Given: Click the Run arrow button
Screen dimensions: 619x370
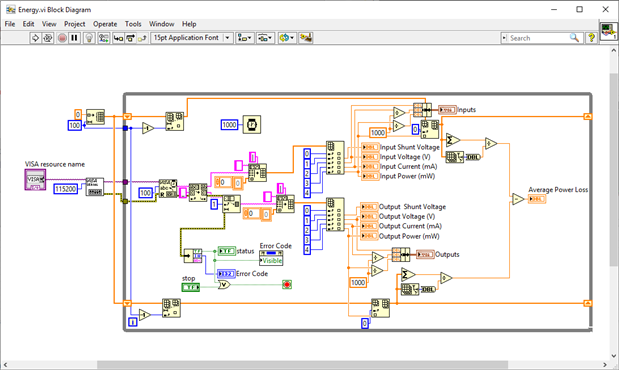Looking at the screenshot, I should pos(35,38).
